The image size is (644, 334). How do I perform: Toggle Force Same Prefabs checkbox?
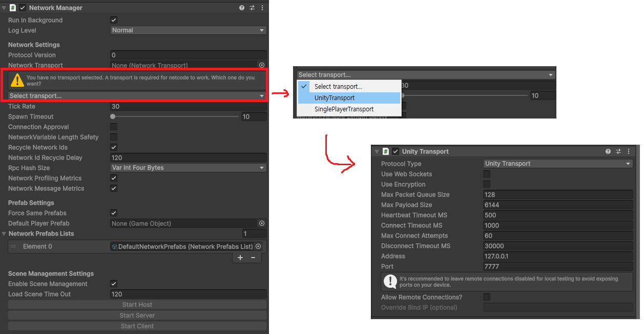[114, 213]
